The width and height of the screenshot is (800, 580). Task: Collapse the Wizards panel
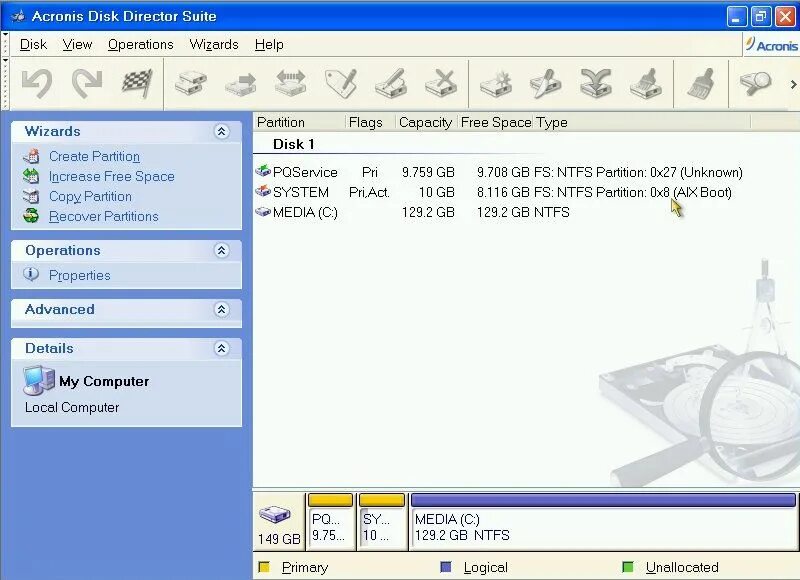coord(221,132)
